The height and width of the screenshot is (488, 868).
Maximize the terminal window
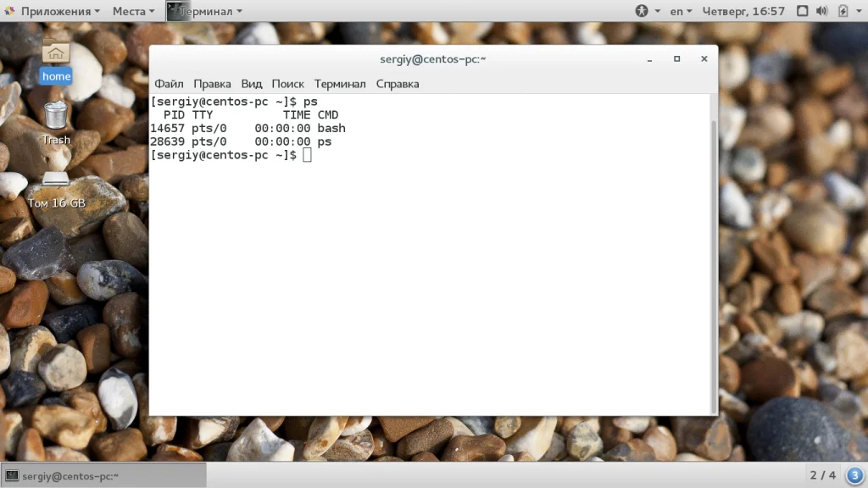pyautogui.click(x=676, y=58)
